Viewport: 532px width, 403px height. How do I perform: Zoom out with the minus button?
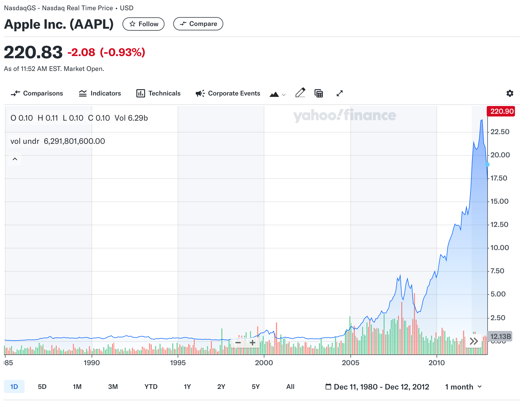pyautogui.click(x=238, y=343)
